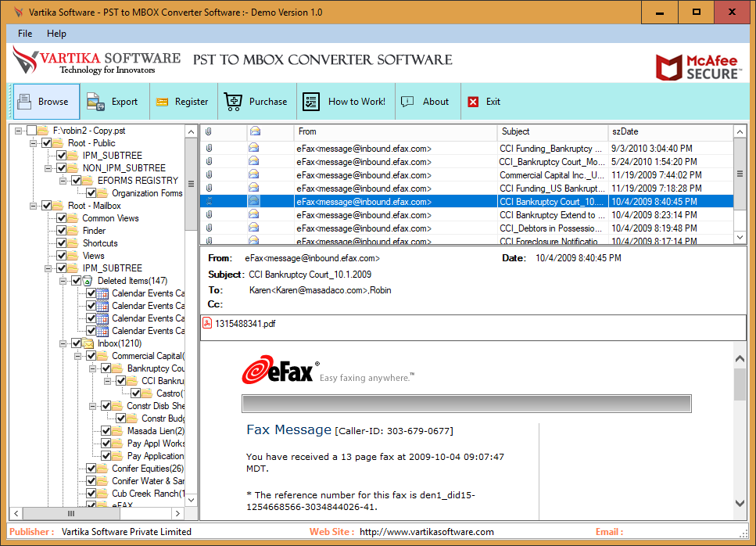Screen dimensions: 756x546
Task: Collapse the Deleted Items(147) node
Action: 63,281
